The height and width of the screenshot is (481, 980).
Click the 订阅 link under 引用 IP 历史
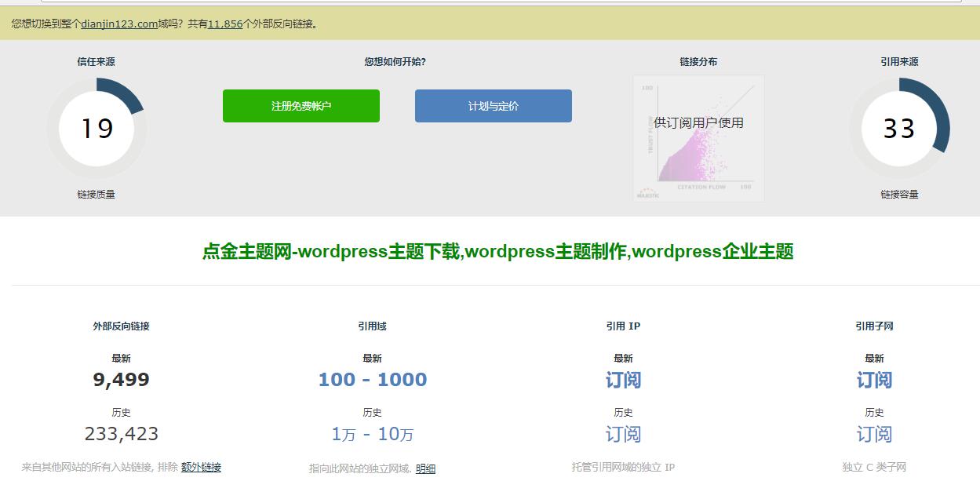[623, 434]
